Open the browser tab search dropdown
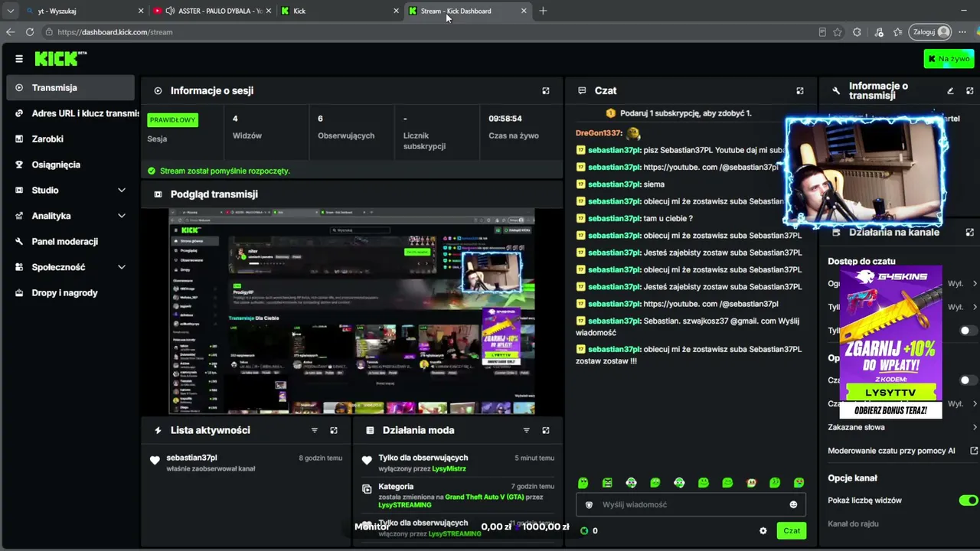Screen dimensions: 980x551 click(10, 11)
